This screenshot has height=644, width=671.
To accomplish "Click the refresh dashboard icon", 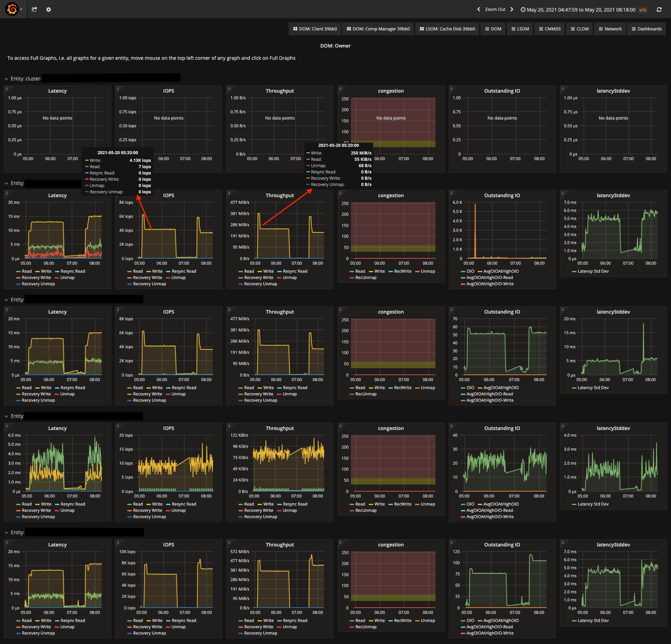I will 659,9.
